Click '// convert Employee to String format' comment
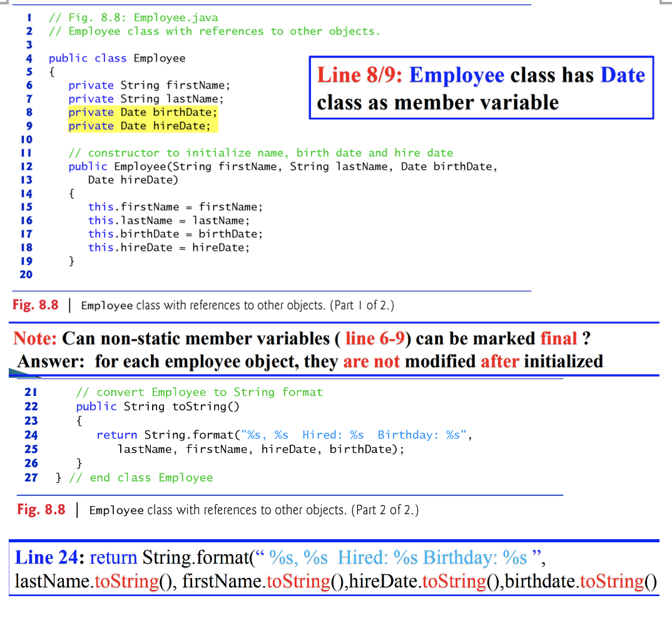Image resolution: width=672 pixels, height=618 pixels. [x=200, y=392]
